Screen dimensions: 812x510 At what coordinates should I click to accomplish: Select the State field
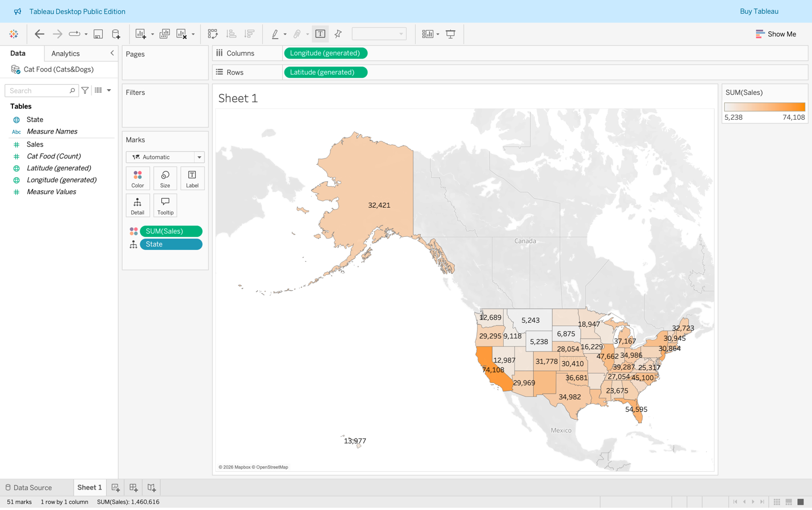pyautogui.click(x=35, y=120)
